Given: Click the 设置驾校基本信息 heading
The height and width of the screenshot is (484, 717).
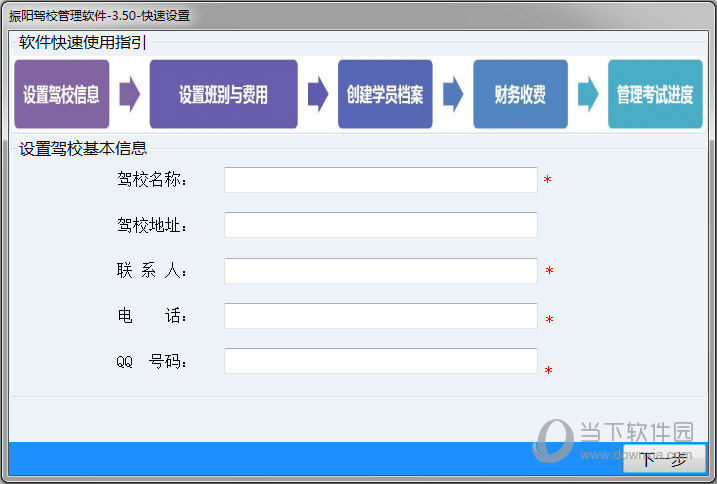Looking at the screenshot, I should click(x=83, y=149).
